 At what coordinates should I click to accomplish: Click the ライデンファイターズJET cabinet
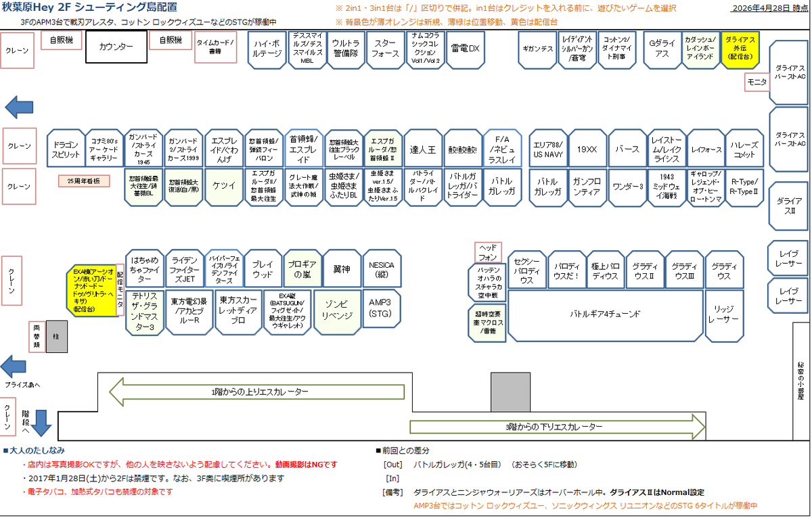coord(185,270)
